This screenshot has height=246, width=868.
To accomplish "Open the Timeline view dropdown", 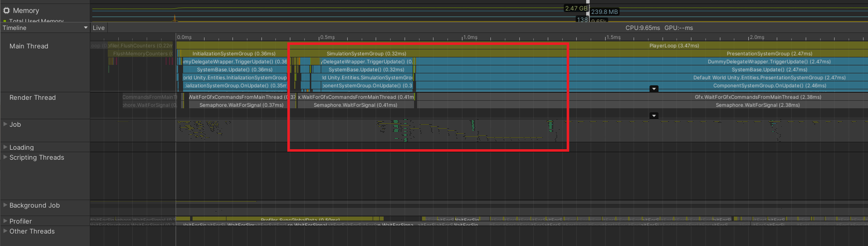I will [45, 28].
